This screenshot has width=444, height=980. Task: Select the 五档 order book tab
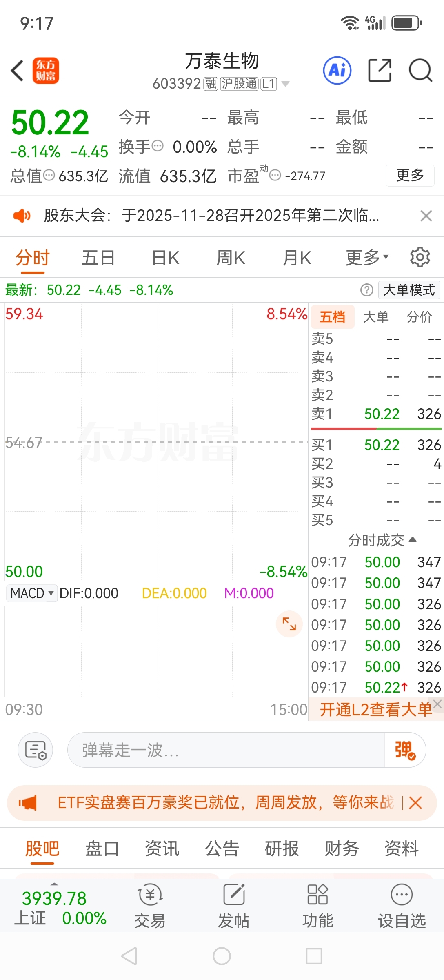333,317
